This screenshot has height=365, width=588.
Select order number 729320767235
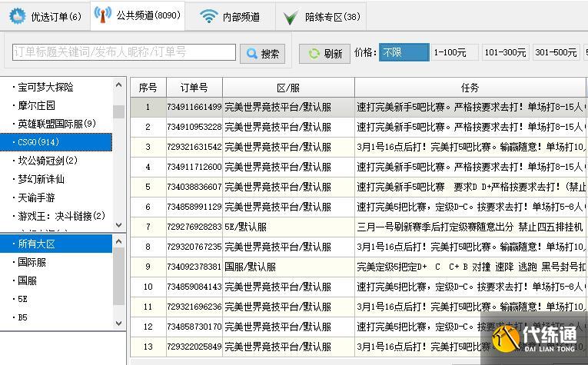[x=194, y=247]
